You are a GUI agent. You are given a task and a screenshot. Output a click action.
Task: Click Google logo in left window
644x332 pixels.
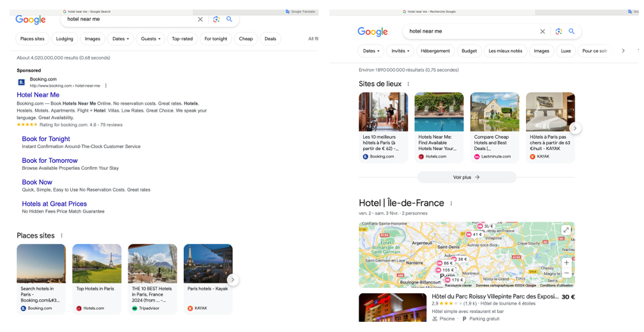[x=31, y=20]
